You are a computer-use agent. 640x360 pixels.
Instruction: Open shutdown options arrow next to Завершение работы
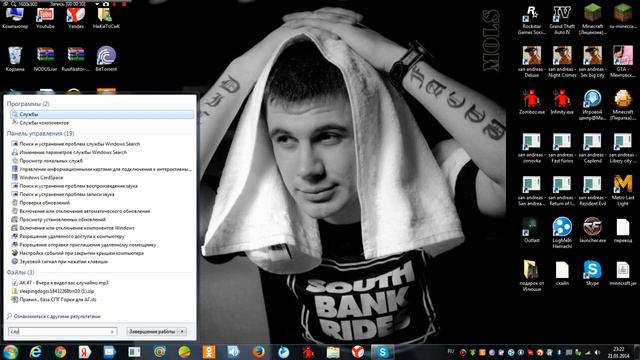click(182, 331)
